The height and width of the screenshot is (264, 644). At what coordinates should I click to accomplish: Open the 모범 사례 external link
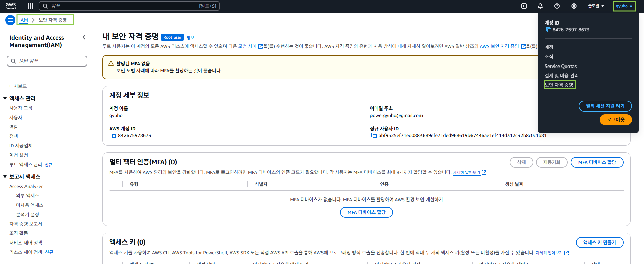(250, 46)
